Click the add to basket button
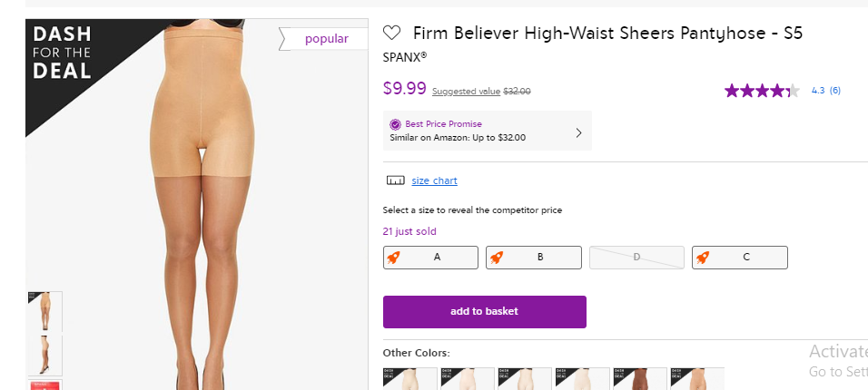868x390 pixels. point(484,311)
